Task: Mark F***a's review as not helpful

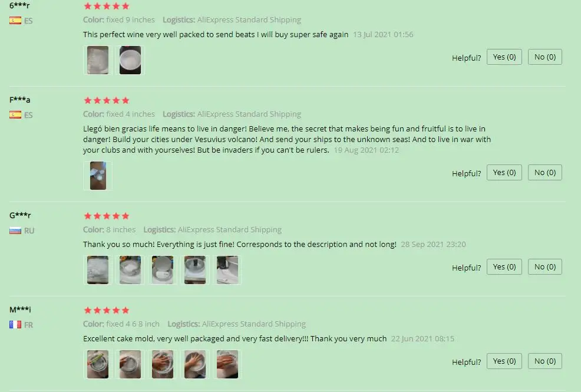Action: [544, 173]
